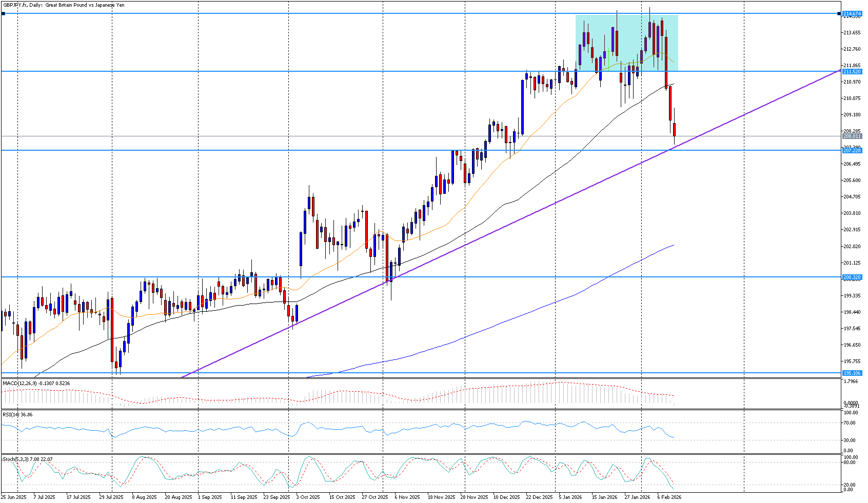
Task: Select the 211.520 horizontal line price tag
Action: click(852, 72)
